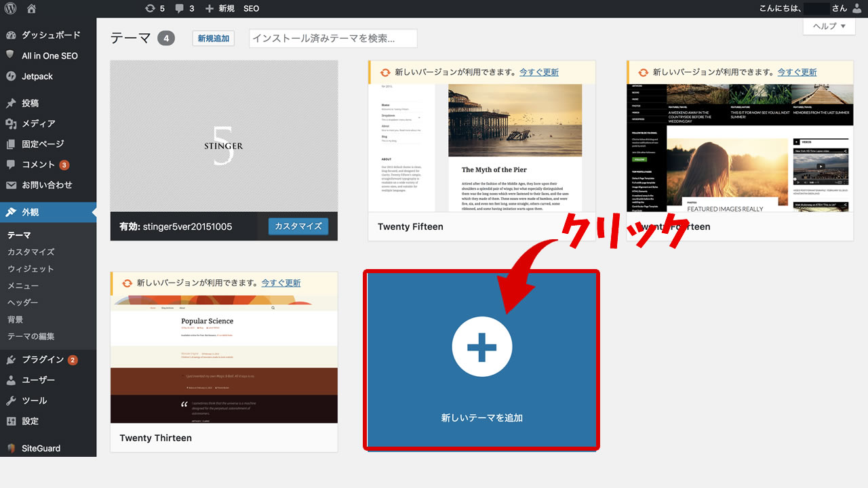Open the Twenty Fifteen theme screenshot
868x488 pixels.
(x=481, y=148)
